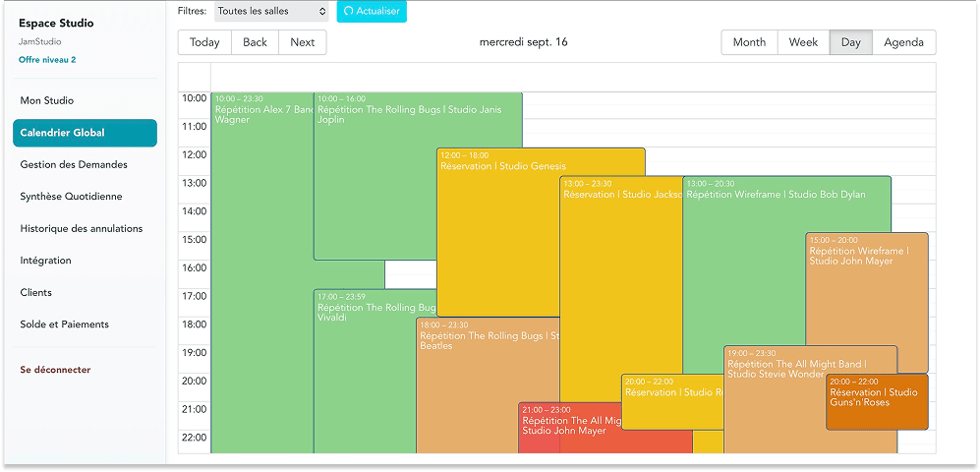Open Clients sidebar item
Image resolution: width=980 pixels, height=472 pixels.
35,293
